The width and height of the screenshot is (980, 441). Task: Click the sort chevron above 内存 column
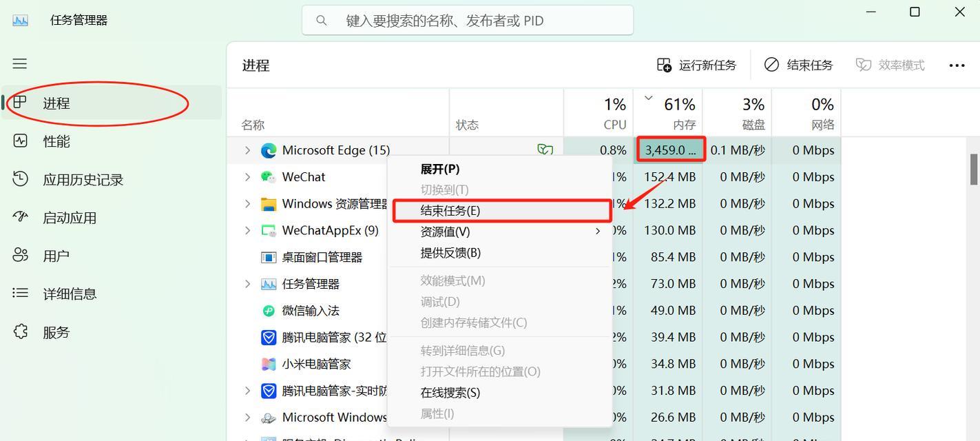pos(648,98)
